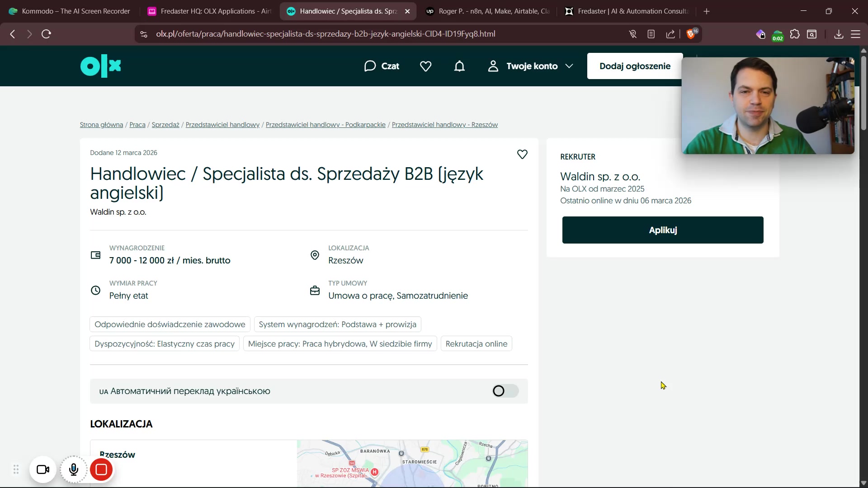The image size is (868, 488).
Task: Switch to the Roger P. Upwork tab
Action: [487, 11]
